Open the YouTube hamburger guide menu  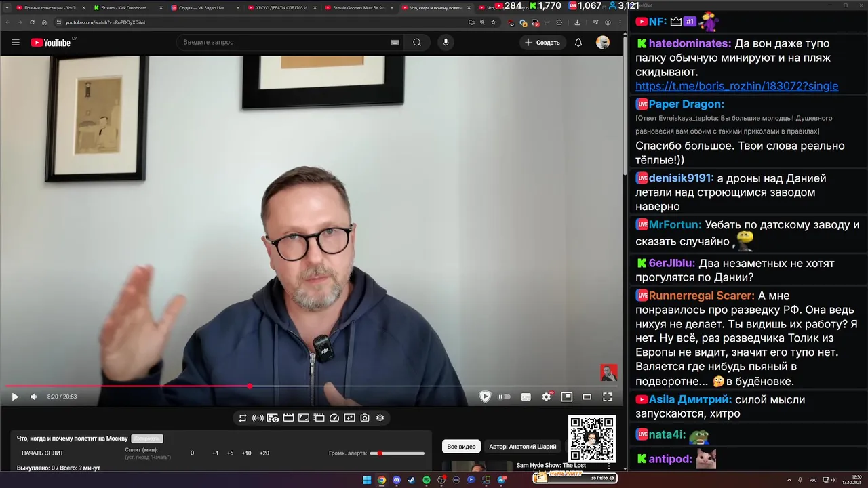(x=15, y=42)
